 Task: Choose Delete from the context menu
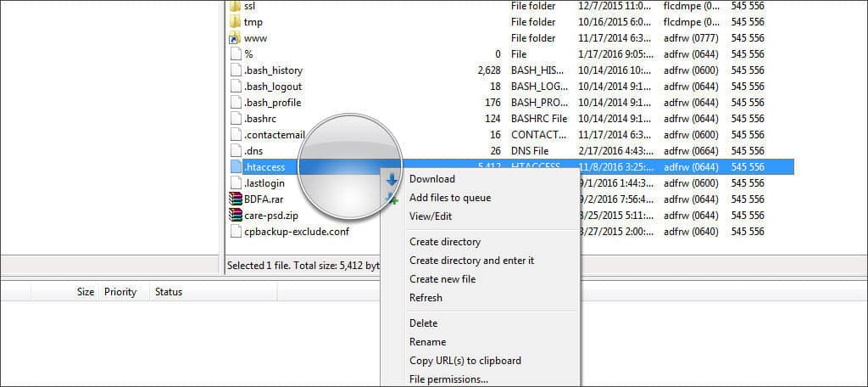(423, 323)
